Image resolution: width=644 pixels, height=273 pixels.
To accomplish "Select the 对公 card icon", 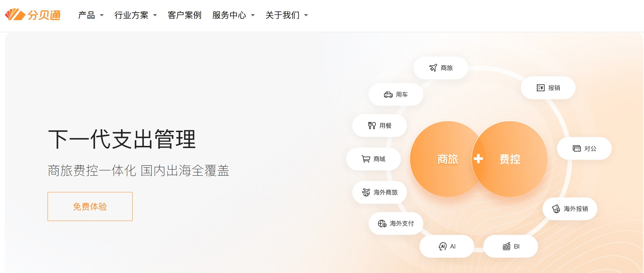I will (x=577, y=148).
